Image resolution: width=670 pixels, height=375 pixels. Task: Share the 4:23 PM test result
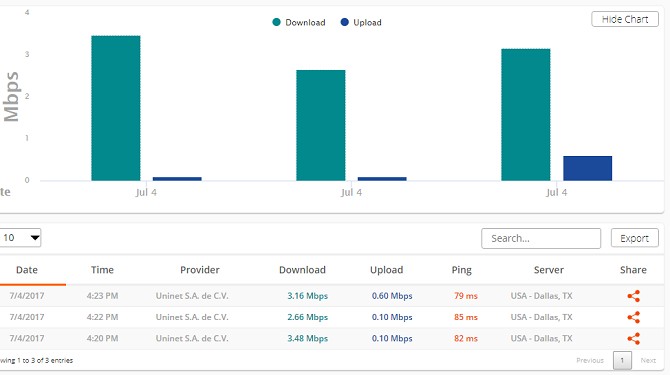[x=633, y=296]
